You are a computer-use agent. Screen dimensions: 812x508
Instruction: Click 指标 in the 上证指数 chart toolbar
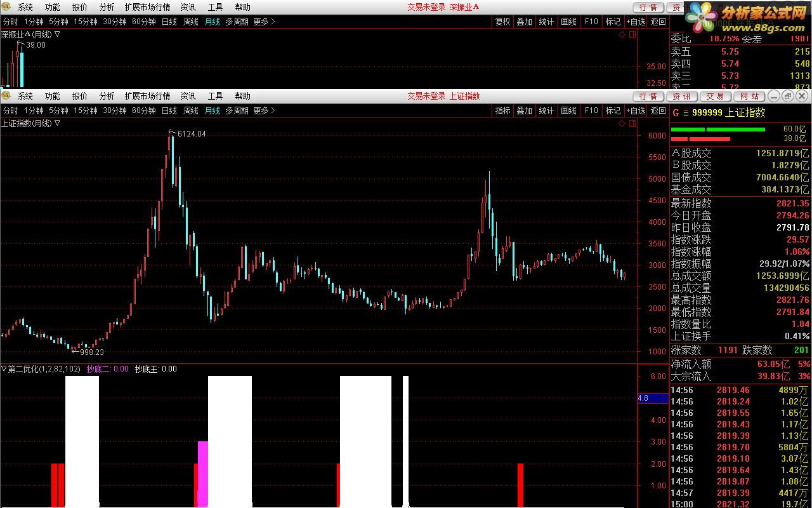tap(503, 110)
